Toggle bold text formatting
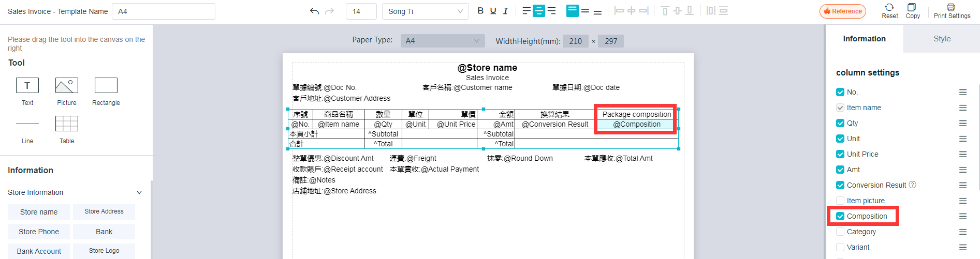The height and width of the screenshot is (259, 980). pos(480,11)
